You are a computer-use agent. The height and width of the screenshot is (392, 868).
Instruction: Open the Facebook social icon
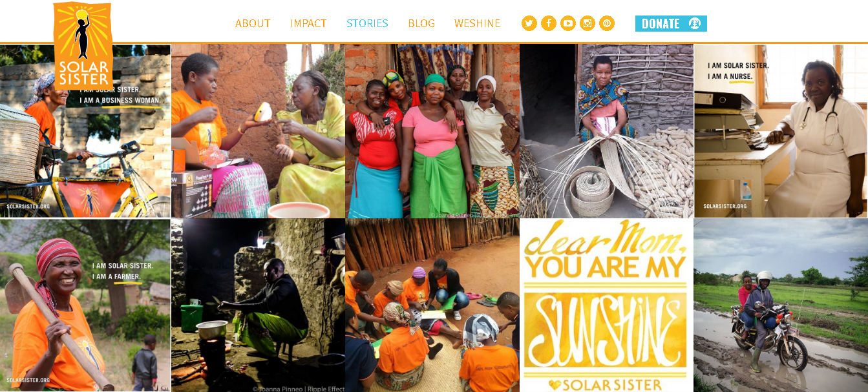point(549,23)
